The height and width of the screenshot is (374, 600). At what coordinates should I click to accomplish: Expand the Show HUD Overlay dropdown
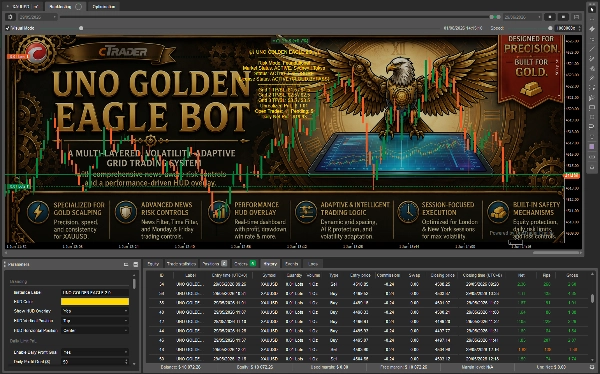click(95, 311)
